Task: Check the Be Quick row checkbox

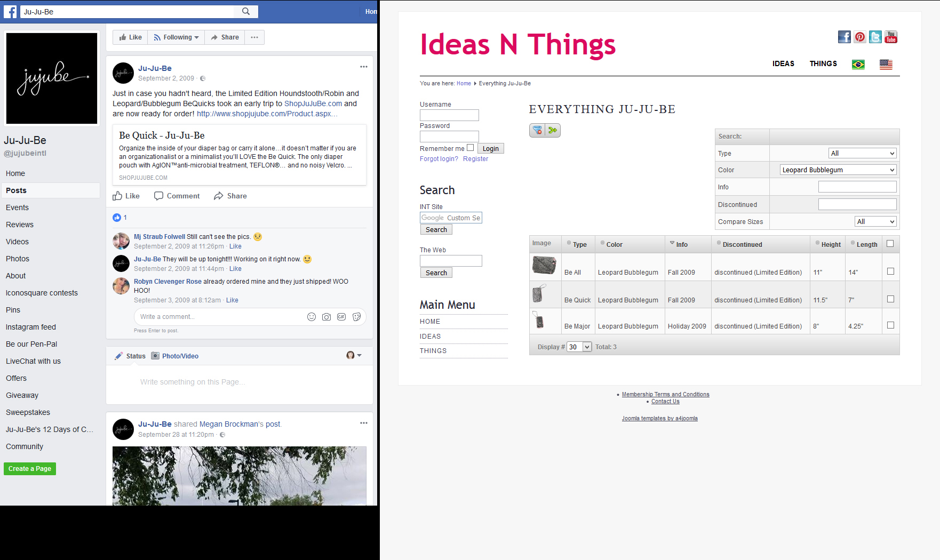Action: (890, 299)
